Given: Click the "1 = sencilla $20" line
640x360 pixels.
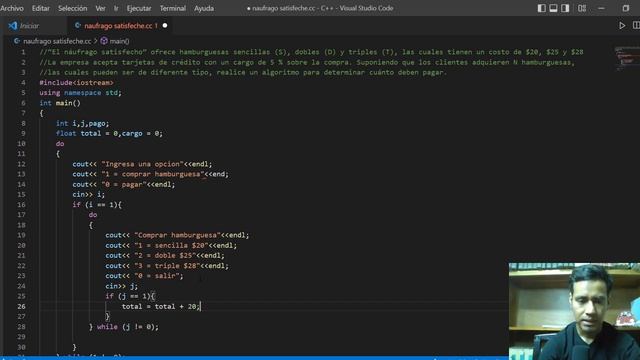Looking at the screenshot, I should [171, 245].
